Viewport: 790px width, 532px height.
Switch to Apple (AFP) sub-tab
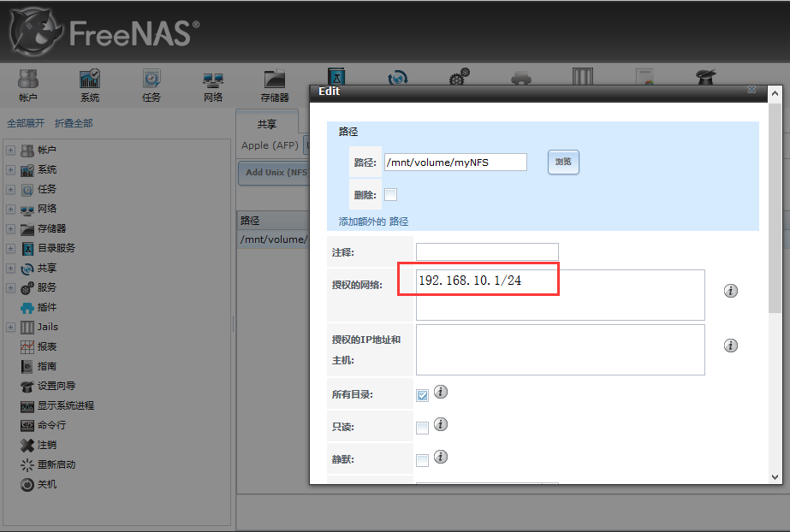pyautogui.click(x=270, y=145)
